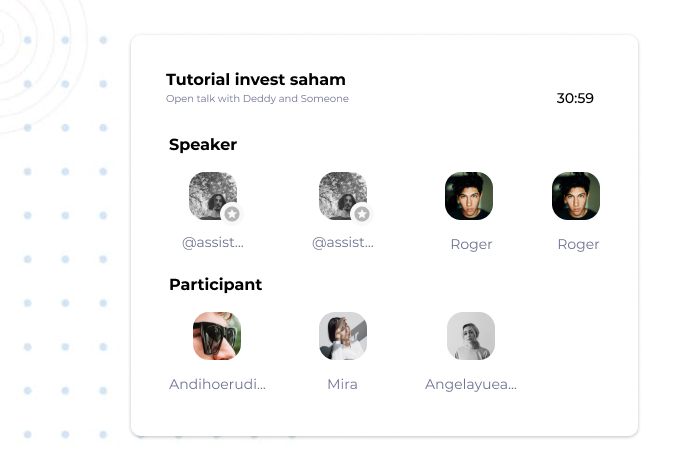Click the 30:59 timer

(575, 98)
